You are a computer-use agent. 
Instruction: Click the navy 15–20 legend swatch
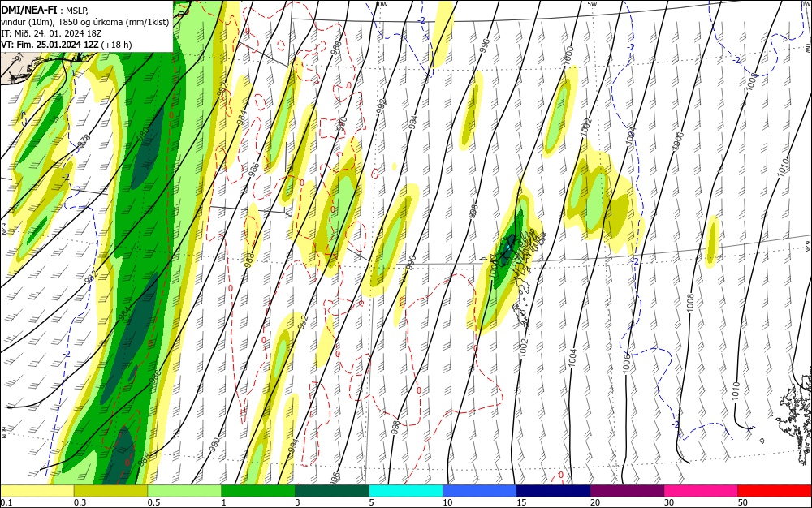click(554, 492)
